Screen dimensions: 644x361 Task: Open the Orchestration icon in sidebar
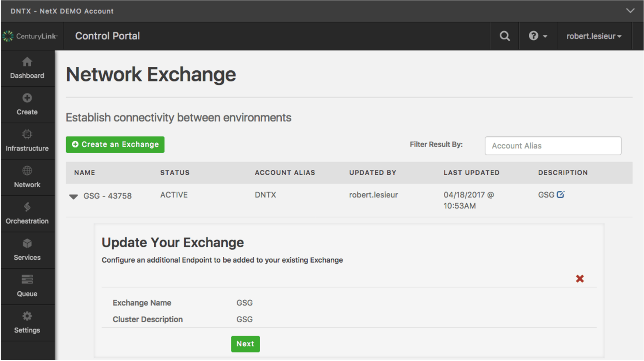tap(27, 207)
